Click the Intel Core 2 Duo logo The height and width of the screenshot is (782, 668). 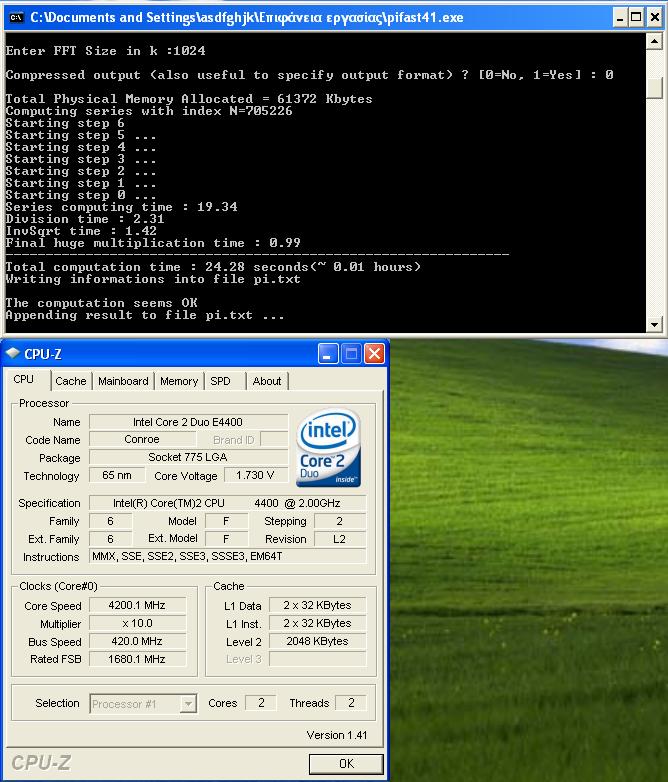point(329,448)
